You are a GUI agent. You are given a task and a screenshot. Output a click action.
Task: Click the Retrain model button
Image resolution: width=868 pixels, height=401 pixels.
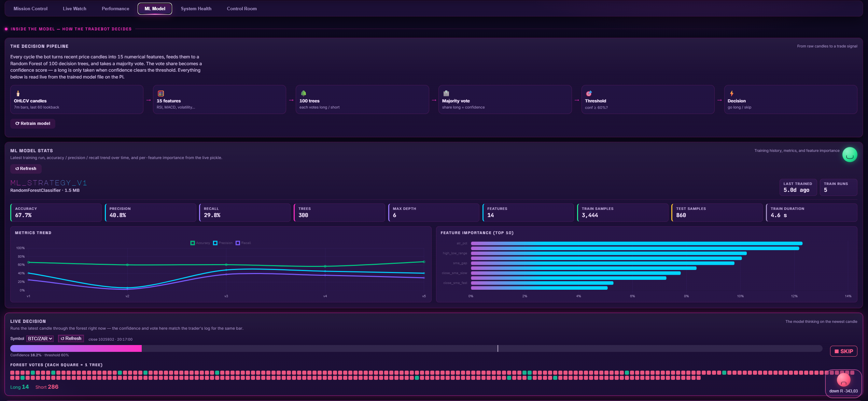(33, 124)
